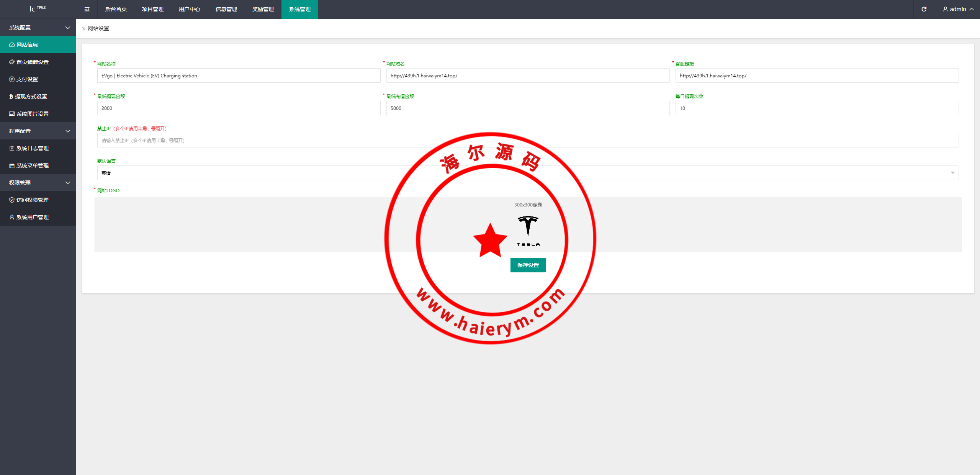Image resolution: width=980 pixels, height=475 pixels.
Task: Click the refresh icon in top bar
Action: (x=924, y=9)
